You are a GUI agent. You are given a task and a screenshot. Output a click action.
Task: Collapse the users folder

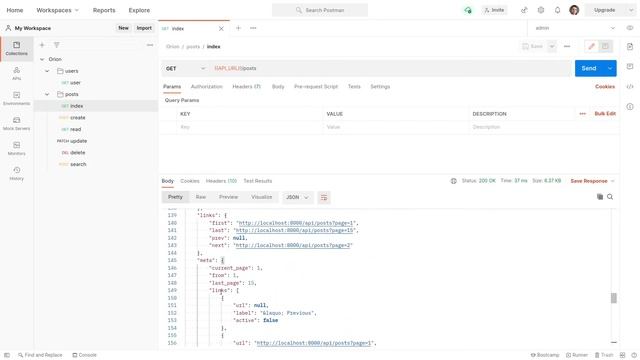47,71
